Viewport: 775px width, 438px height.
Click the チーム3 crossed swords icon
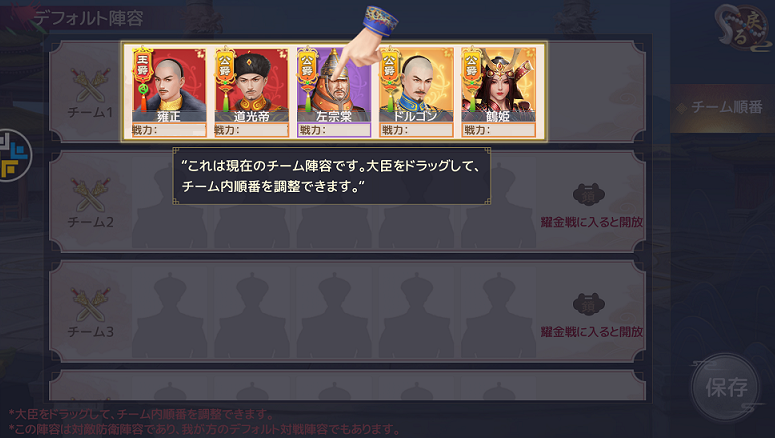coord(90,304)
